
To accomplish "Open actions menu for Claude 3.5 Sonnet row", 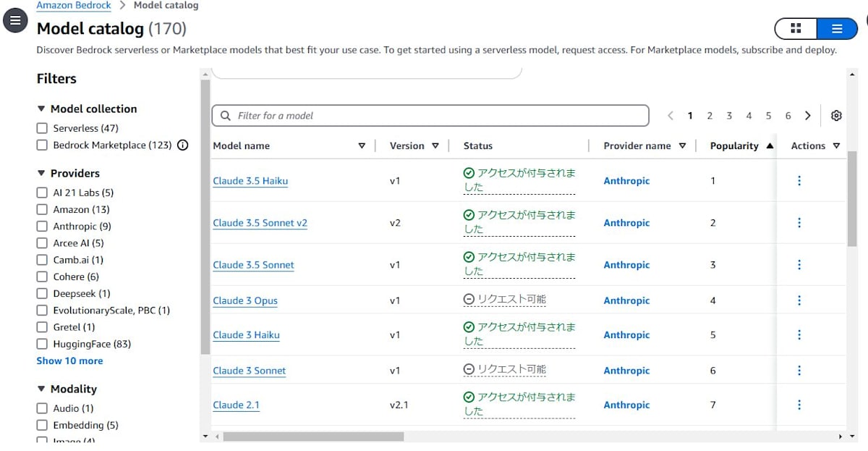I will (x=799, y=265).
